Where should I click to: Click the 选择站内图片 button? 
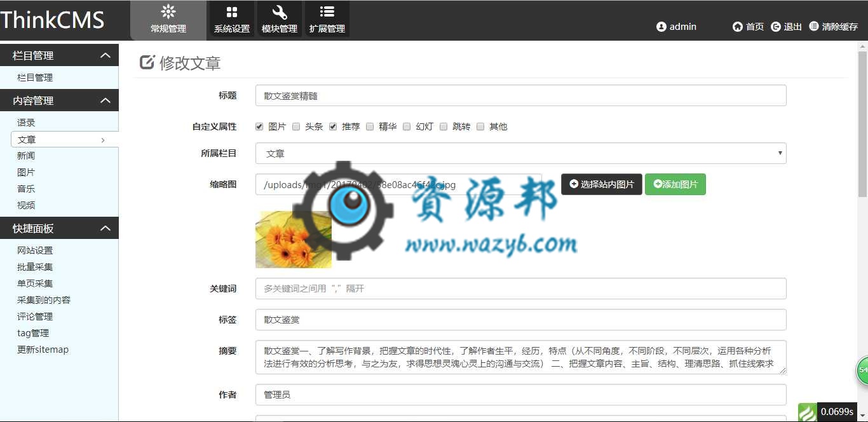[601, 184]
